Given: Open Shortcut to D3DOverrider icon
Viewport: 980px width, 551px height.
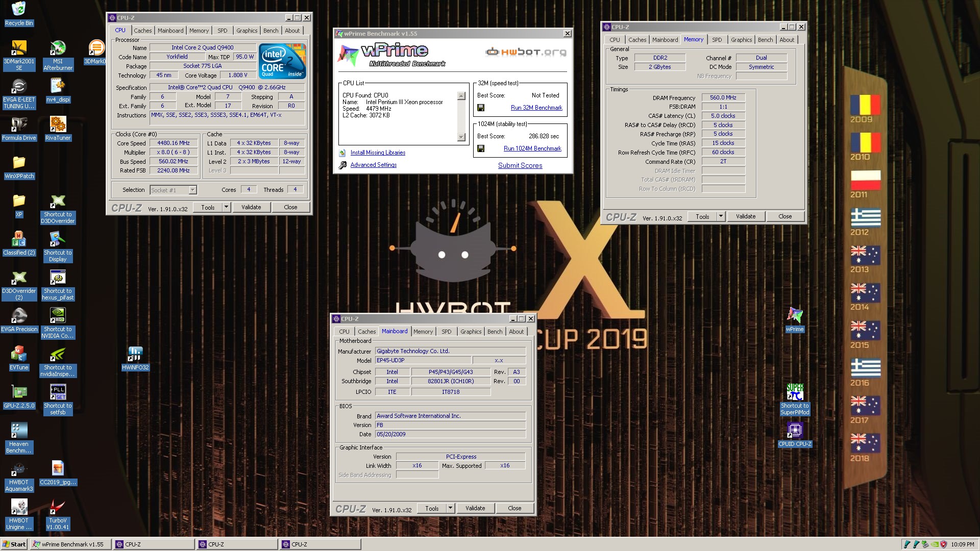Looking at the screenshot, I should (x=58, y=209).
